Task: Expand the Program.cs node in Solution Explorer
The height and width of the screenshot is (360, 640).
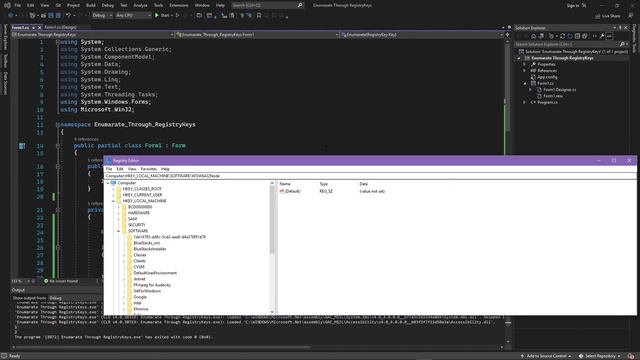Action: click(524, 102)
